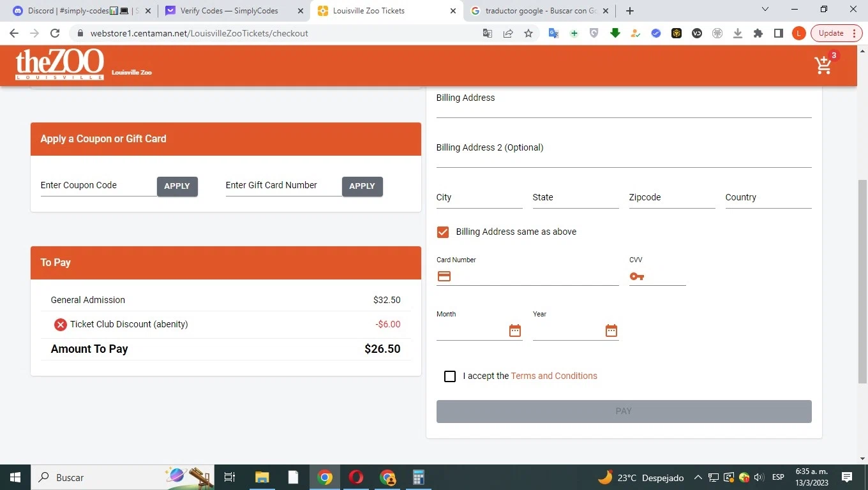Switch to the Verify Codes — SimplyCodes tab

point(233,11)
